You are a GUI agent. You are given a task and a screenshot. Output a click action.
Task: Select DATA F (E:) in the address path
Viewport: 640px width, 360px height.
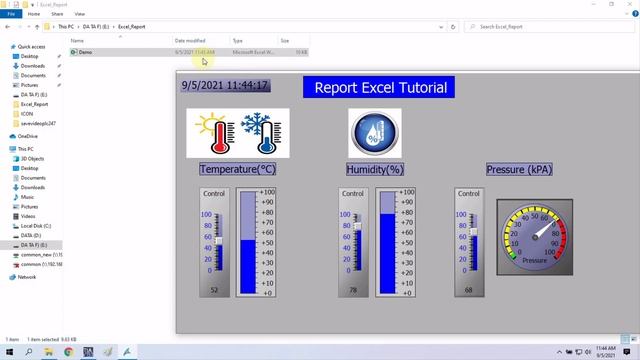96,27
